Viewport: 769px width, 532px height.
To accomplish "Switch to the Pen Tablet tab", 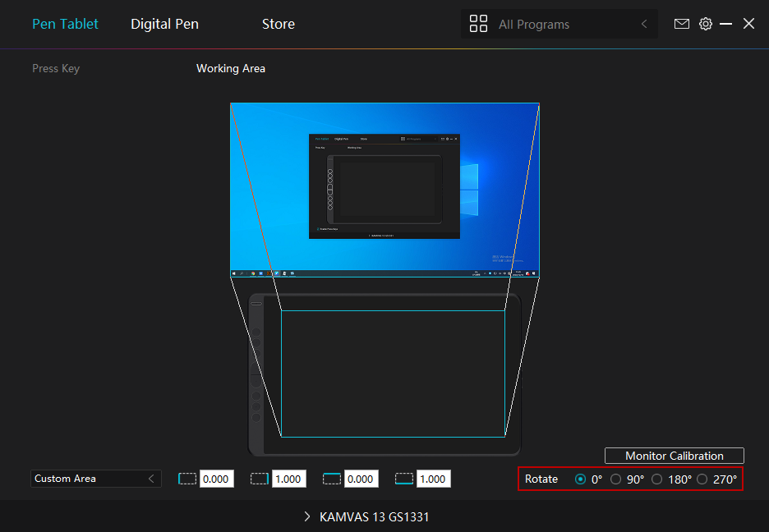I will click(65, 24).
